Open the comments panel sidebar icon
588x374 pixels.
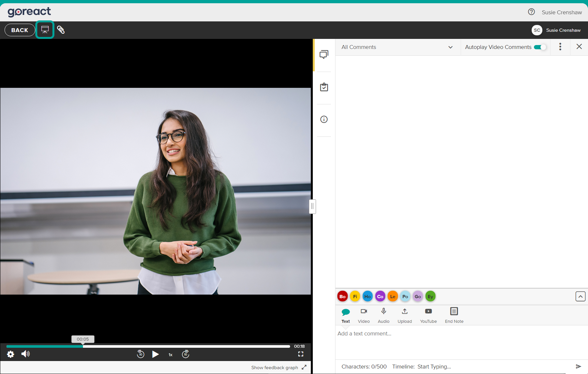click(x=324, y=54)
